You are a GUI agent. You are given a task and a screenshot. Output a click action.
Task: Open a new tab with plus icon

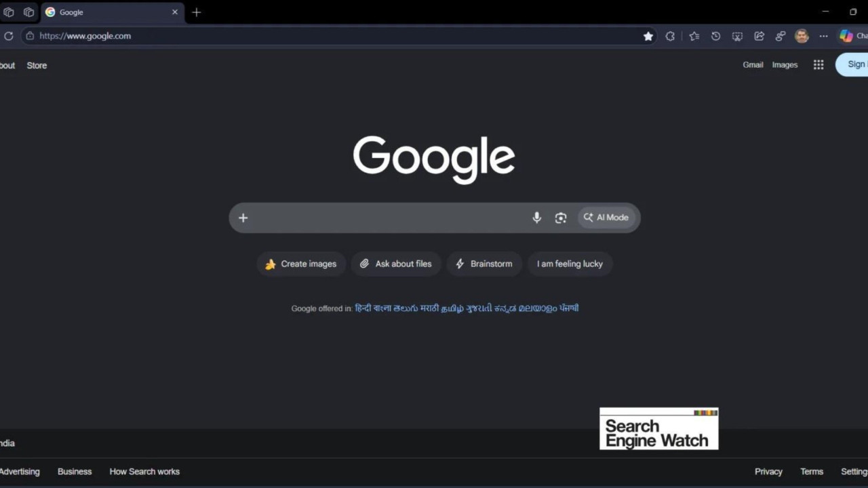(x=196, y=12)
